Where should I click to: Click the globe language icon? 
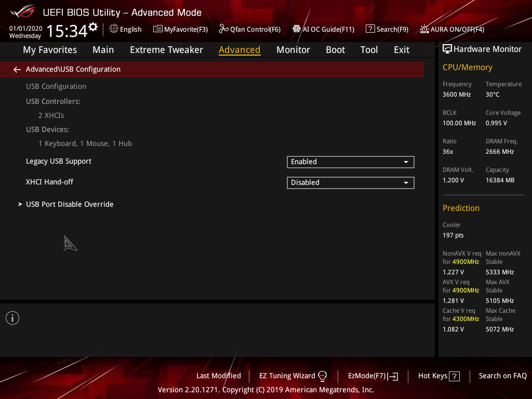[x=114, y=29]
